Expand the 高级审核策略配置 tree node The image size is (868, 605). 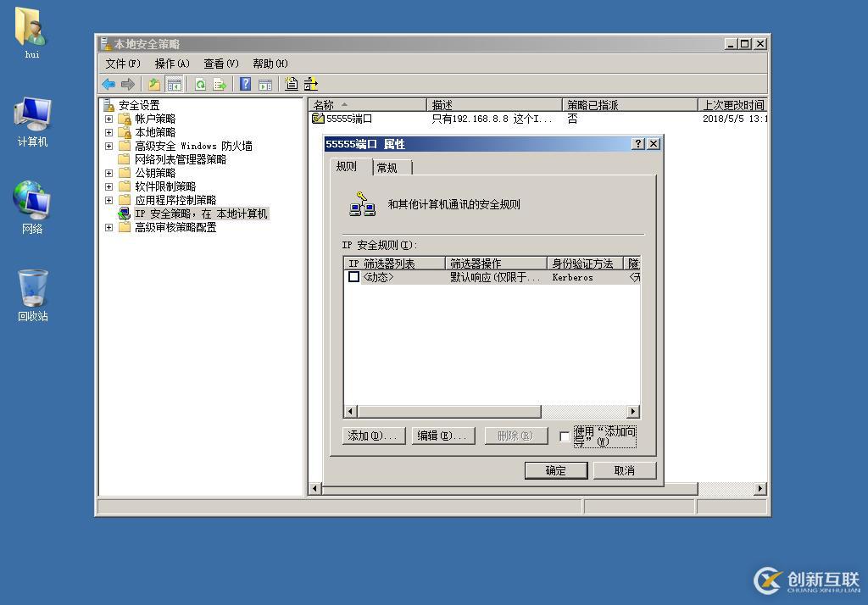(109, 227)
